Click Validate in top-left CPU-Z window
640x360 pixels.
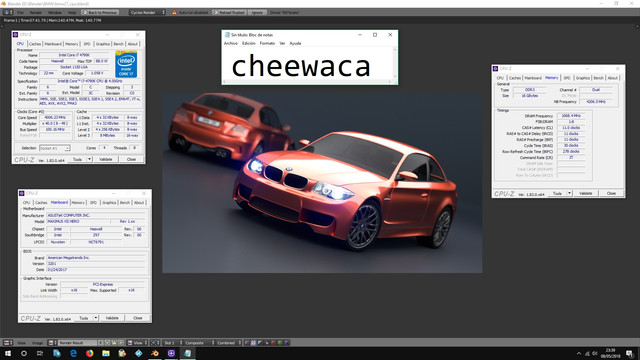click(106, 159)
